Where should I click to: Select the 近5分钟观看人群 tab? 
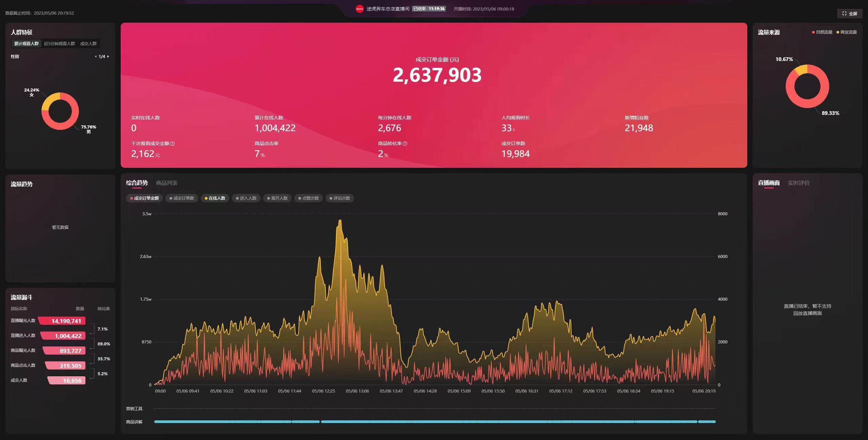(x=60, y=44)
